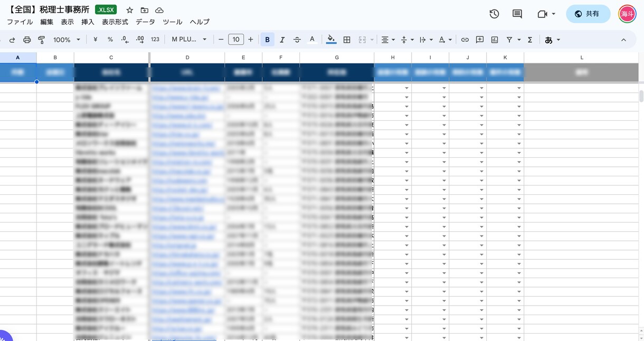The image size is (644, 341).
Task: Create a filter with funnel icon
Action: pos(509,40)
